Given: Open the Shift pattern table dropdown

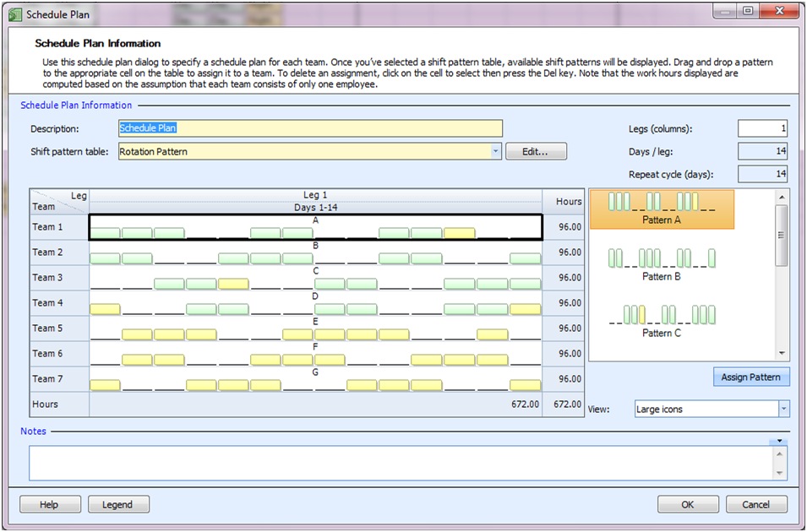Looking at the screenshot, I should point(495,151).
